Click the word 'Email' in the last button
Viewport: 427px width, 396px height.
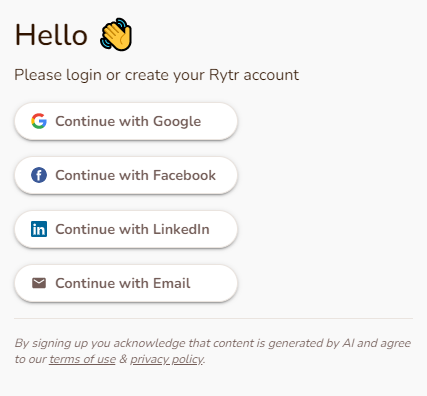(172, 283)
